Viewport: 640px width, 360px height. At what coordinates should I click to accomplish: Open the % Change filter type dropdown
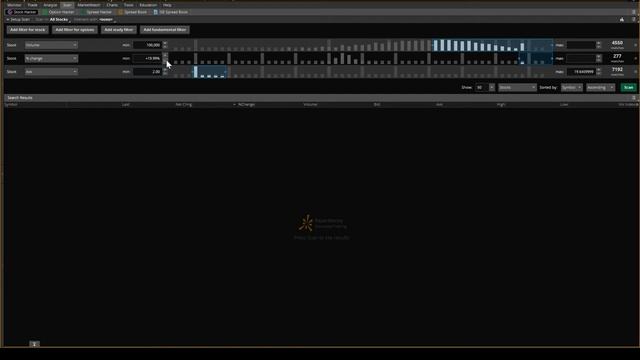[51, 58]
